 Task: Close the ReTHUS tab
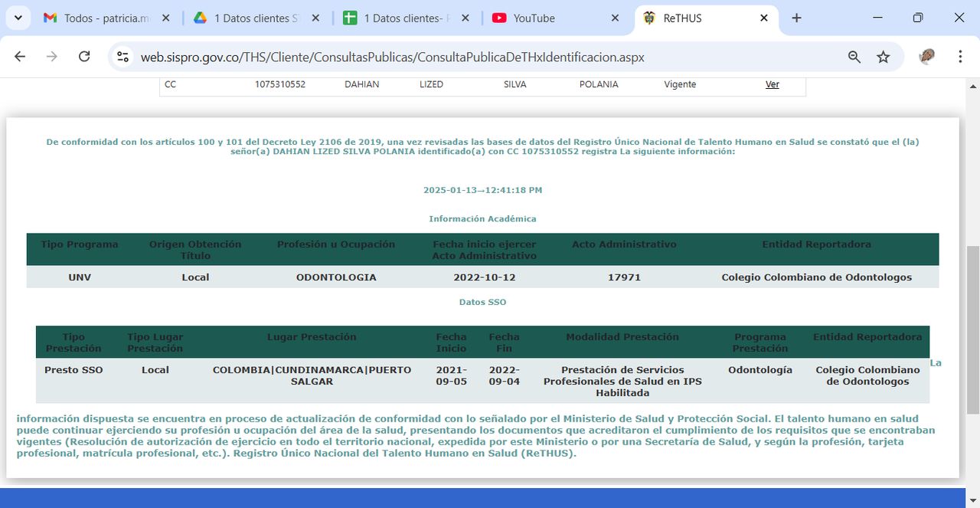point(763,18)
